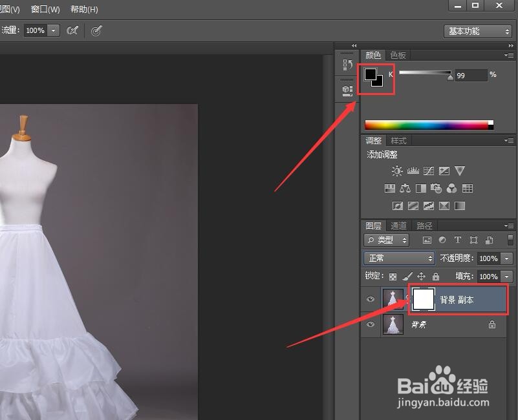Hide the 背景 layer
This screenshot has height=420, width=518.
click(x=371, y=324)
